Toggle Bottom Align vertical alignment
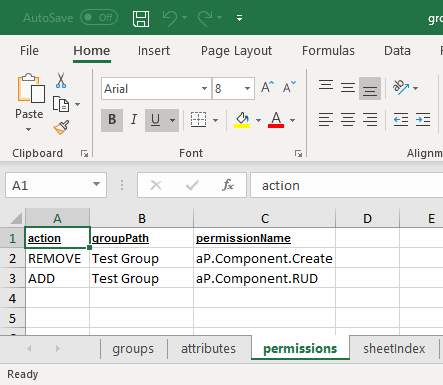 (x=370, y=88)
